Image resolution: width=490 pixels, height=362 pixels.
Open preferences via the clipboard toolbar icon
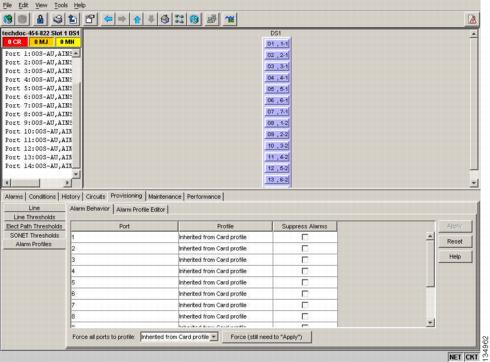click(x=90, y=19)
